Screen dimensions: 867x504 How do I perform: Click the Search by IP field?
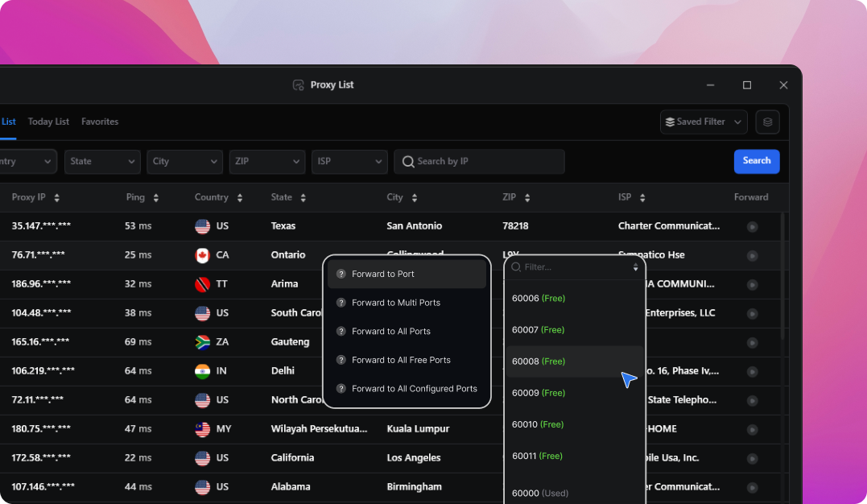(480, 162)
